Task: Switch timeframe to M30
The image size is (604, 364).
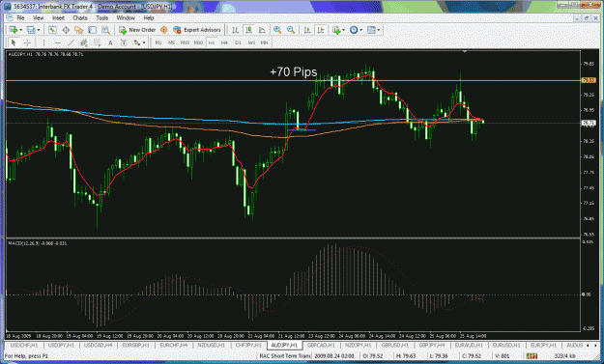Action: pos(198,42)
